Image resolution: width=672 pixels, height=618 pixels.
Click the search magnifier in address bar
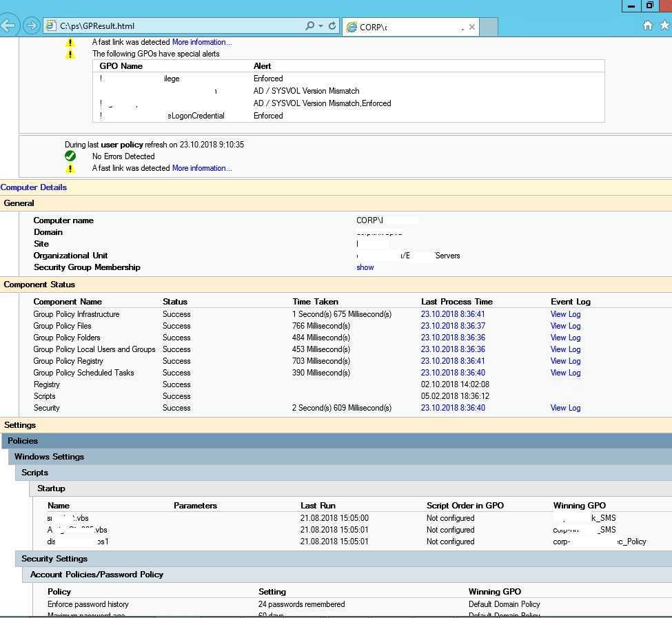310,26
